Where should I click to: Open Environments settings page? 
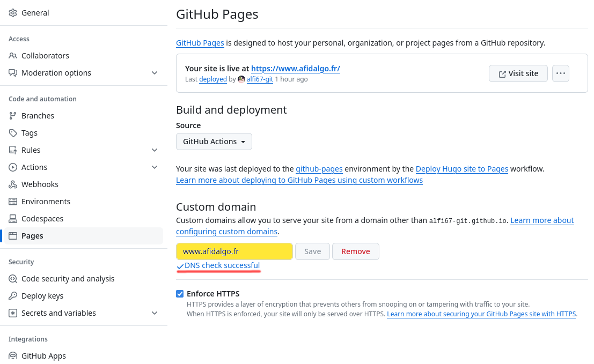(x=46, y=202)
